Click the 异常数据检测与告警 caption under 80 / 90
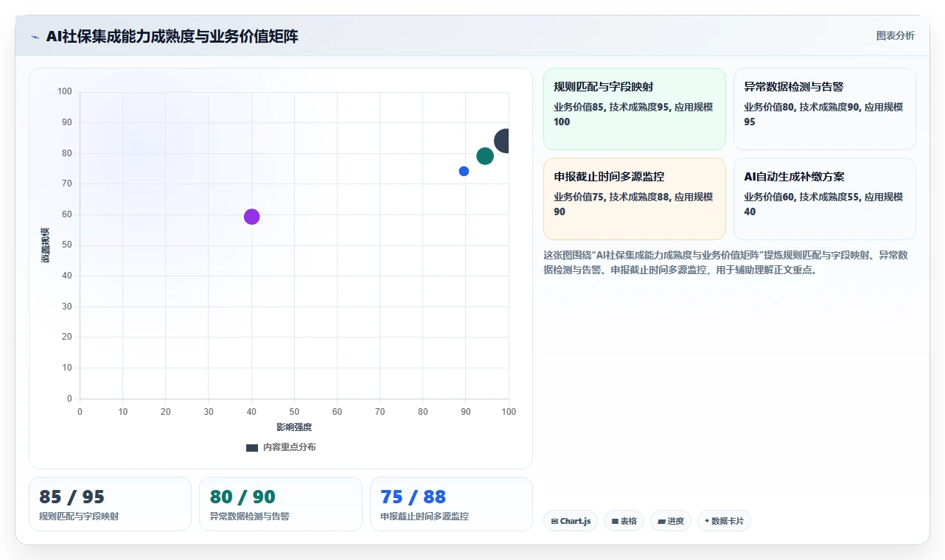 click(250, 517)
